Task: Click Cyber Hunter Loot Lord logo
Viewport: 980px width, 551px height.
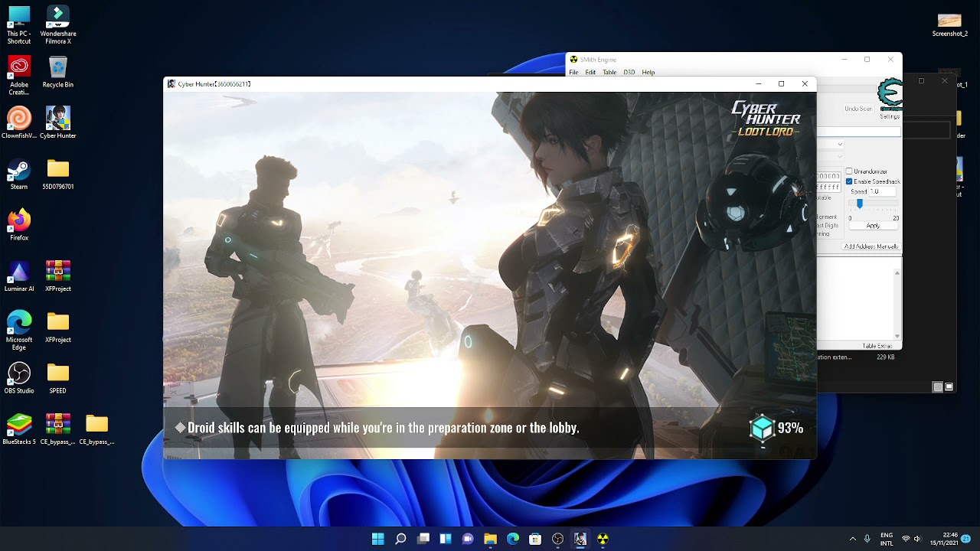Action: 766,119
